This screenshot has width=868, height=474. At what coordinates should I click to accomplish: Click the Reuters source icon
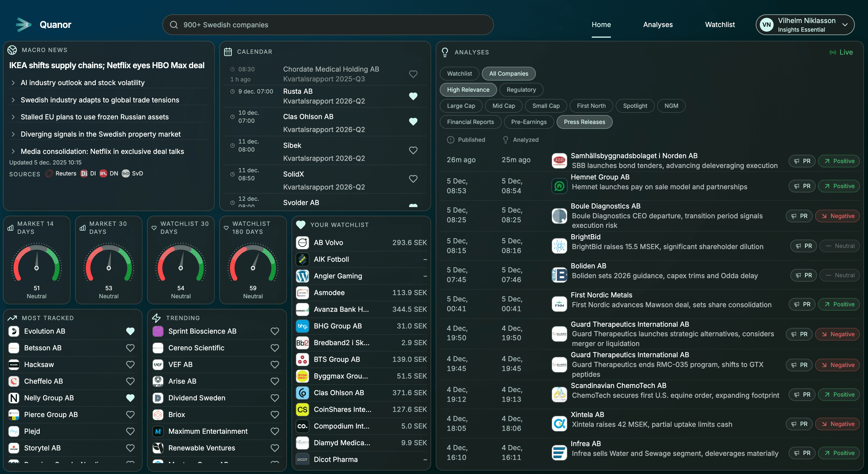point(49,173)
